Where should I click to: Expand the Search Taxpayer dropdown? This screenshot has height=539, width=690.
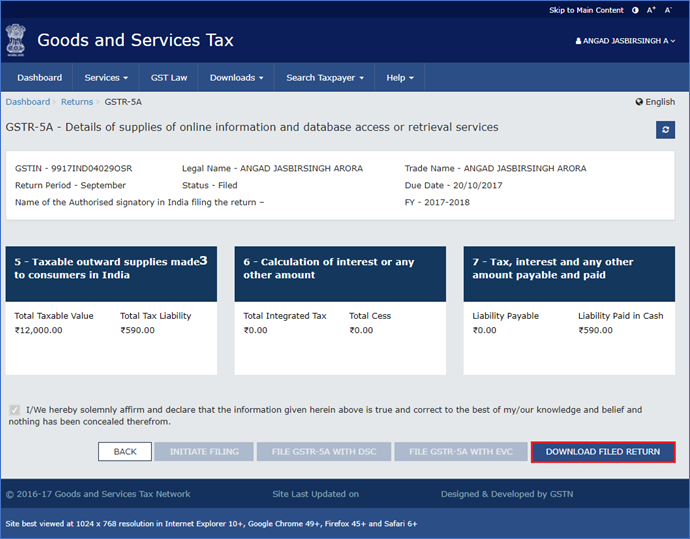[325, 77]
